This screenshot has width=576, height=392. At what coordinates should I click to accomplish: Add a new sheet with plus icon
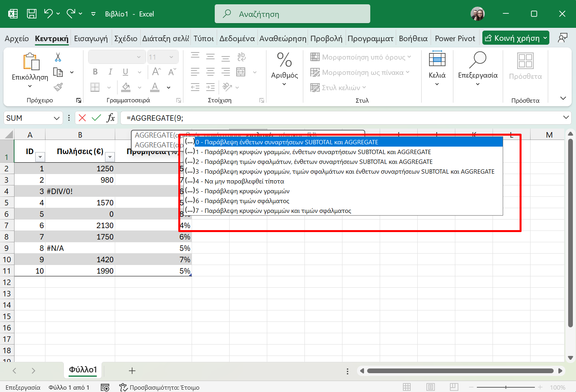point(132,371)
